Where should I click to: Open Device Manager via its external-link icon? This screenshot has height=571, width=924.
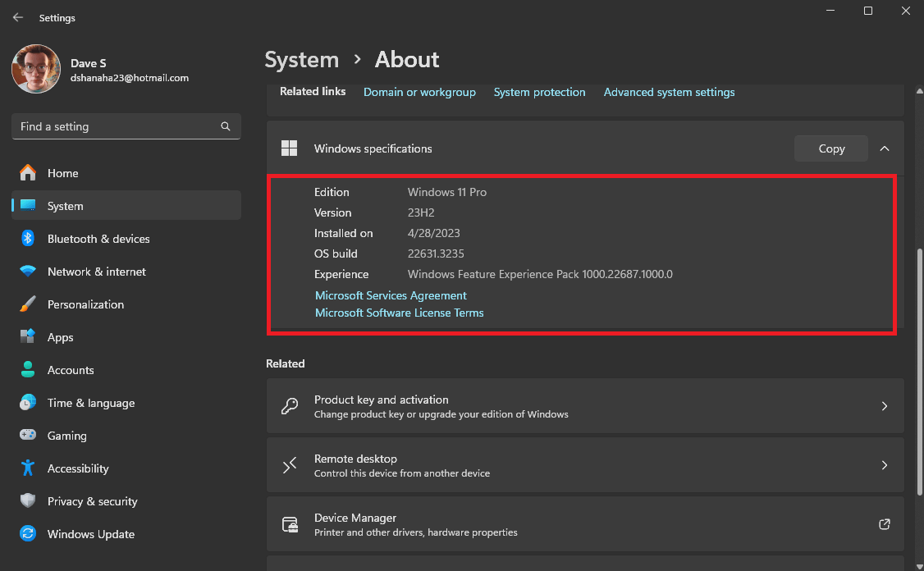(x=884, y=523)
